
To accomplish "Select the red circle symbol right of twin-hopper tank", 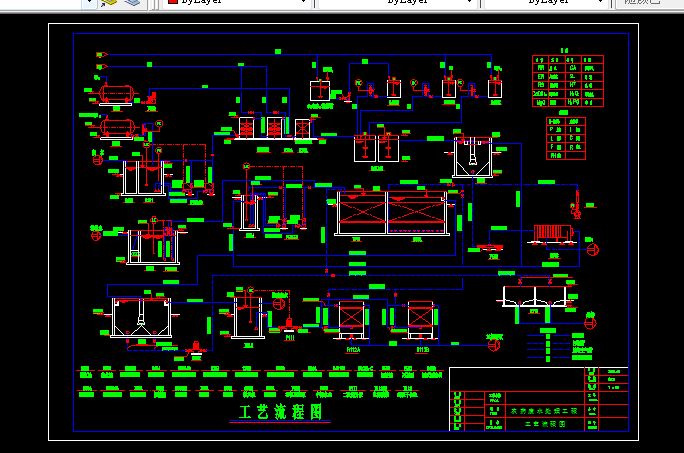I will click(590, 323).
